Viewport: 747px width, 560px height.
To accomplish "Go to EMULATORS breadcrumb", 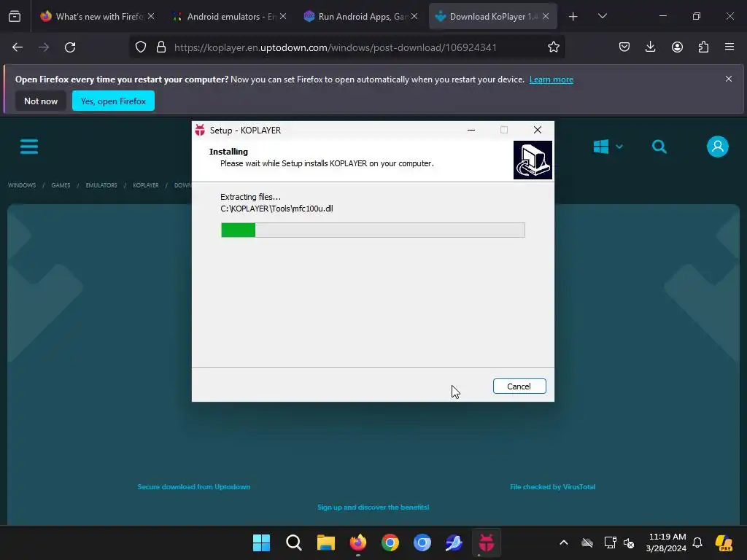I will (101, 185).
